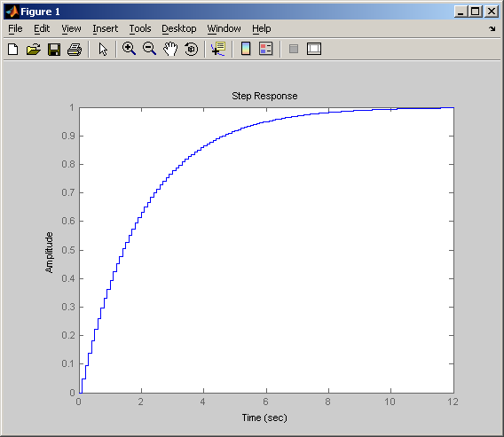Select the Edit Plot arrow tool

(x=103, y=49)
